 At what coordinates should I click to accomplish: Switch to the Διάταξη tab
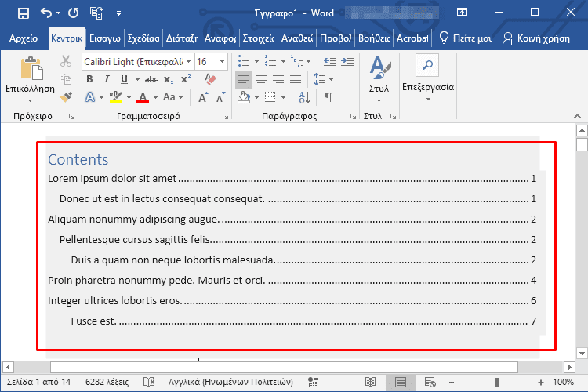tap(182, 38)
